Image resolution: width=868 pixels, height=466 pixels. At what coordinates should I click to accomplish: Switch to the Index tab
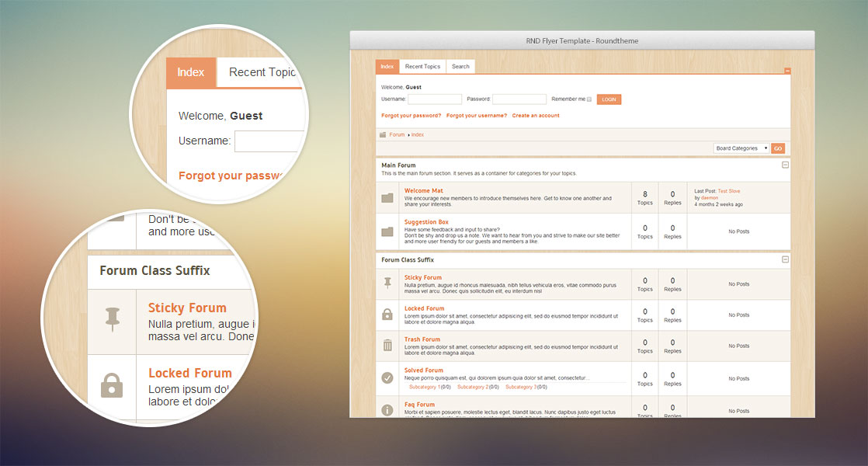tap(387, 67)
